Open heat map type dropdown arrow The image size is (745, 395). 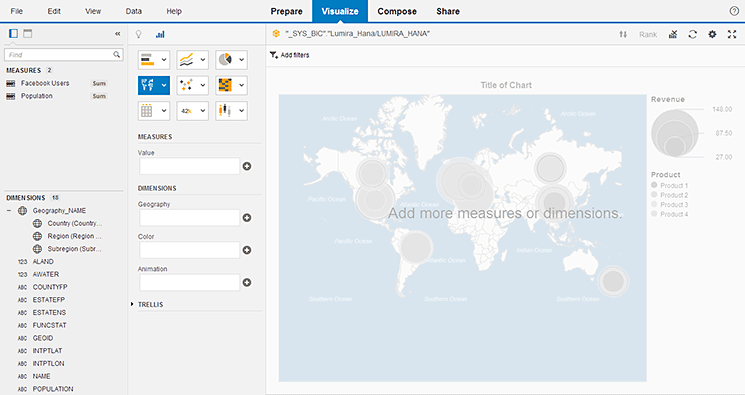pos(241,85)
